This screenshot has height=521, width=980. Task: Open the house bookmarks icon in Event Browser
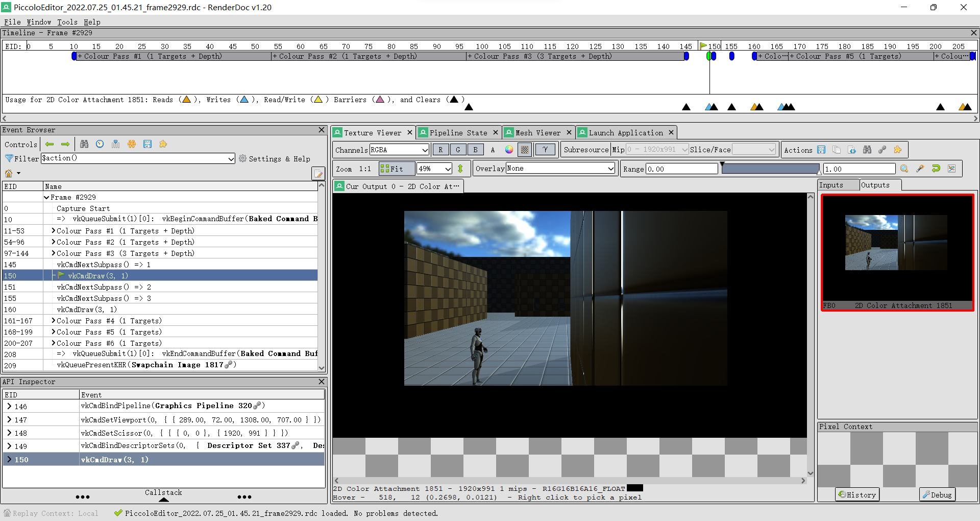(x=9, y=173)
